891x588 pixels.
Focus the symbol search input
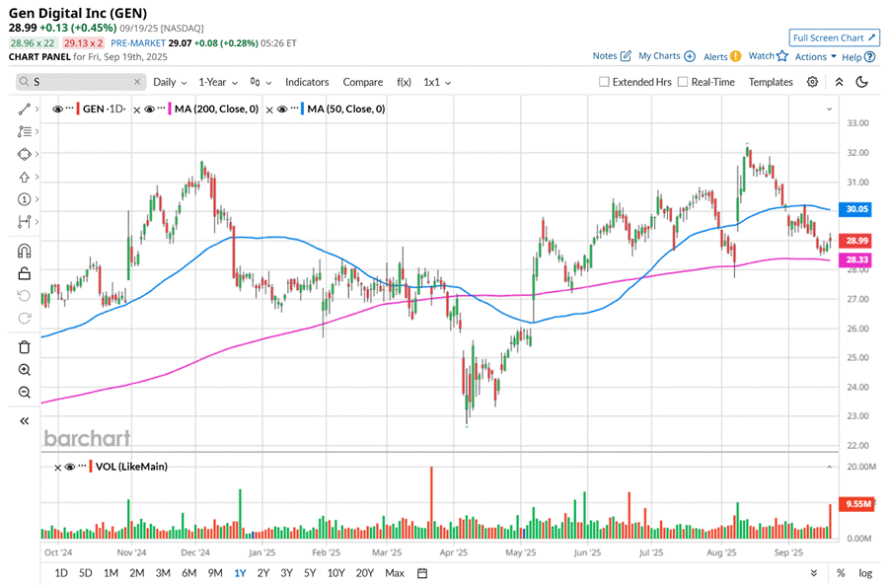point(81,82)
